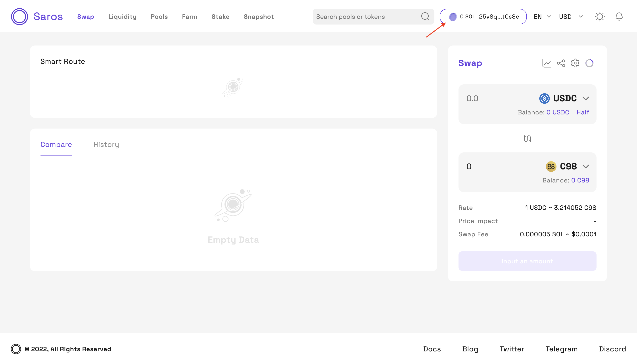Open the notifications bell
637x364 pixels.
[x=619, y=17]
